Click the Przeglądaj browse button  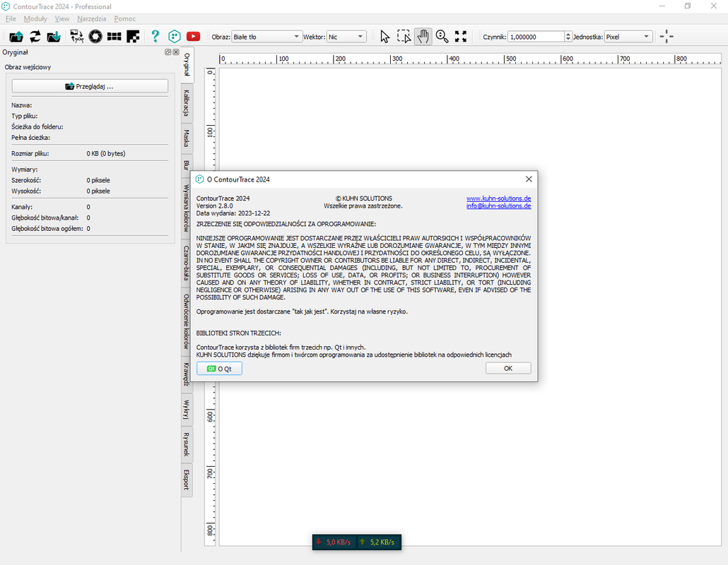[x=90, y=86]
